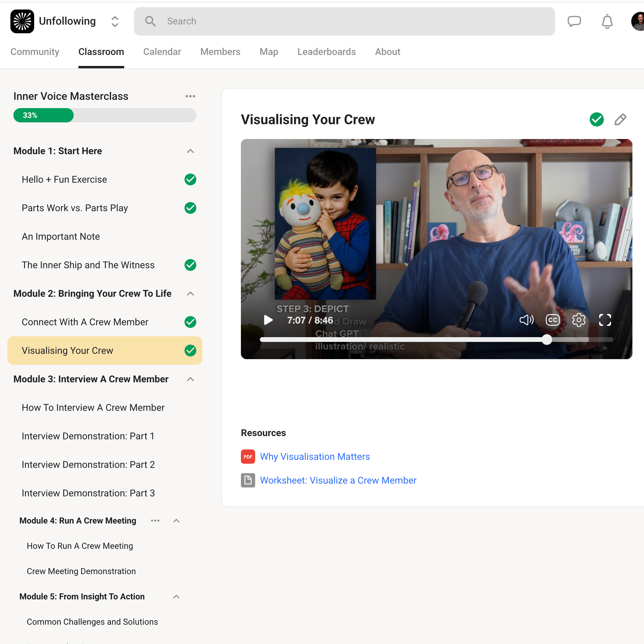Mark An Important Note as complete
The height and width of the screenshot is (644, 644).
pos(190,236)
